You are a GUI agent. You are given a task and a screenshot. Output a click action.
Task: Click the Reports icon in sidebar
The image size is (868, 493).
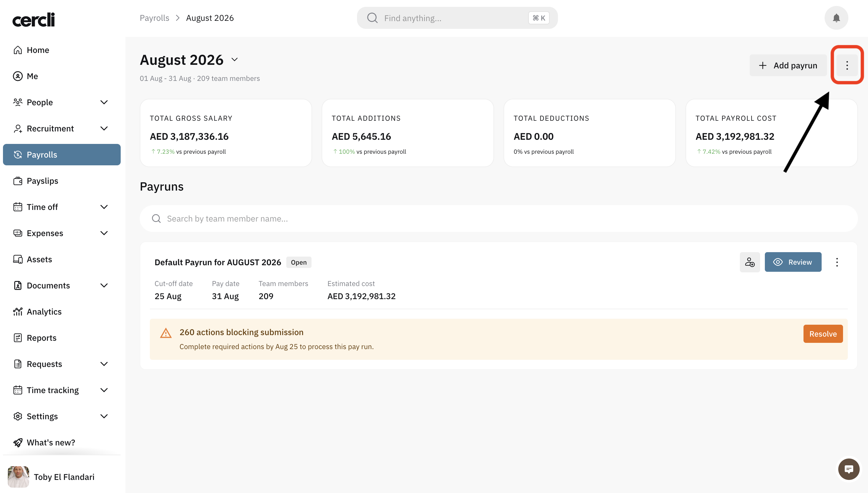[18, 338]
